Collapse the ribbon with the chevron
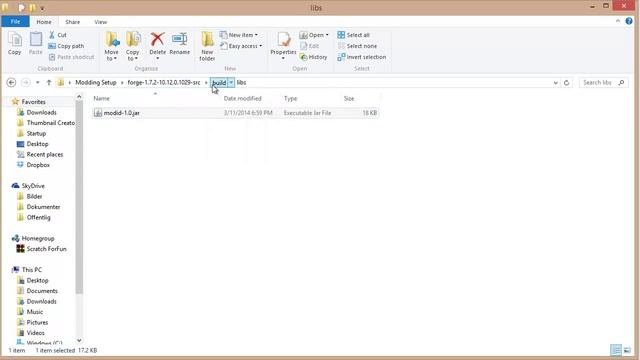 [x=618, y=21]
